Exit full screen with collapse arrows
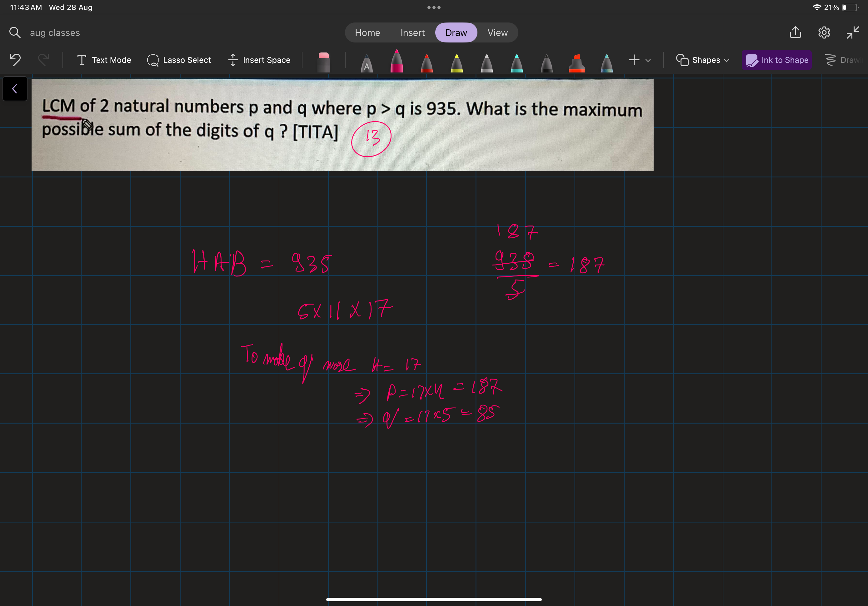The height and width of the screenshot is (606, 868). (x=853, y=32)
